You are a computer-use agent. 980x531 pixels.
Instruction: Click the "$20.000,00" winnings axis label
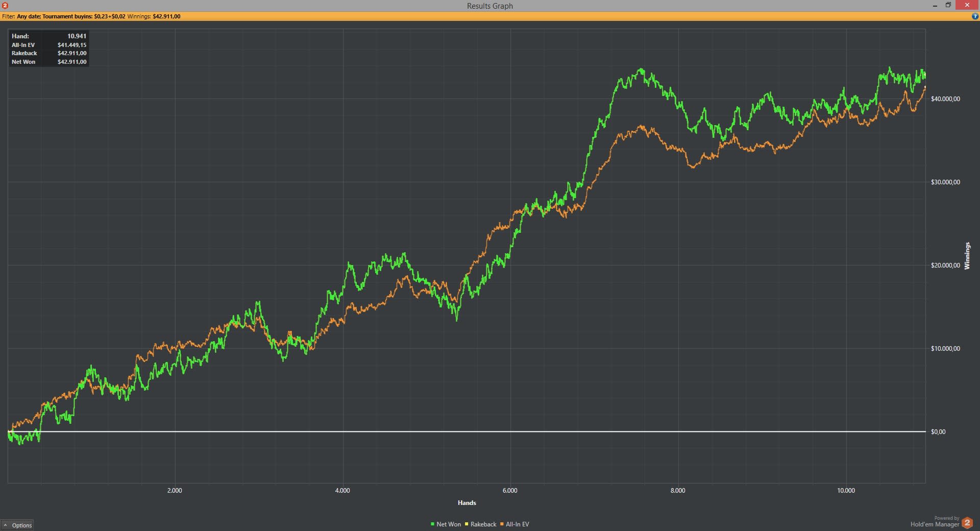click(945, 265)
